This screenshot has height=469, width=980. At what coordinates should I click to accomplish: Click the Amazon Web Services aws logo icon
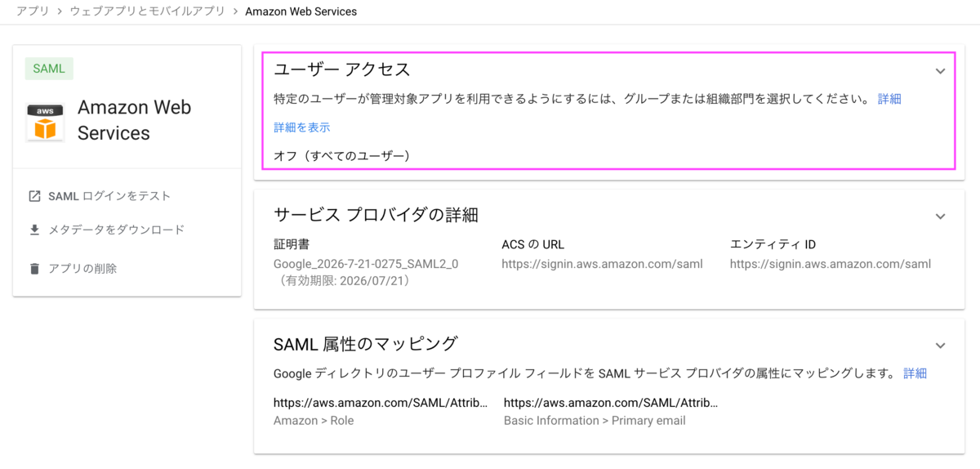tap(46, 123)
